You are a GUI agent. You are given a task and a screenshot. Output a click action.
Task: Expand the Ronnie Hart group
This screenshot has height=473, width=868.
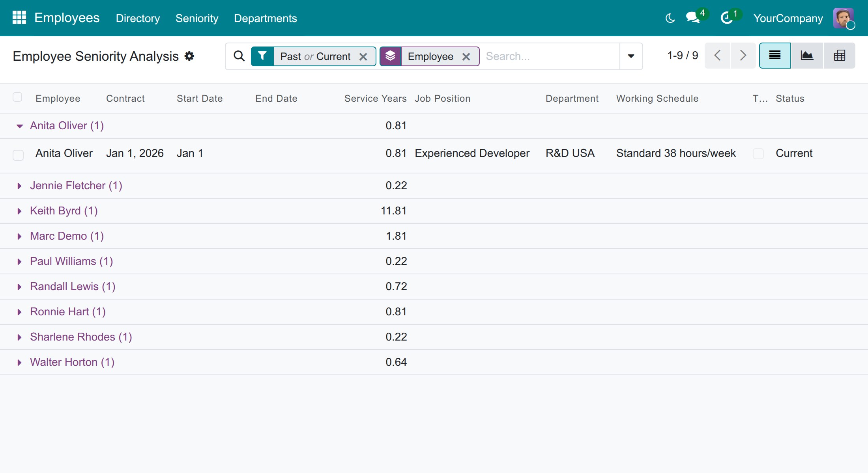click(19, 312)
